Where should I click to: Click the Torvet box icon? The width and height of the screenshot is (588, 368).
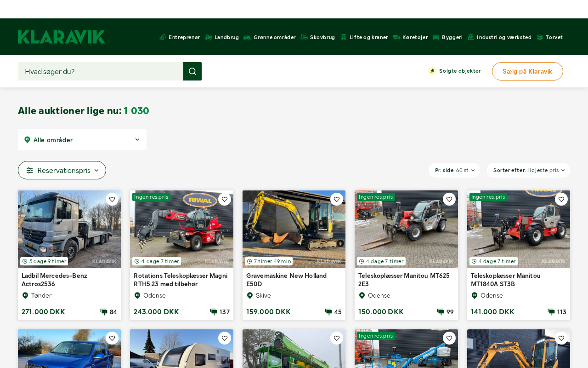(540, 37)
